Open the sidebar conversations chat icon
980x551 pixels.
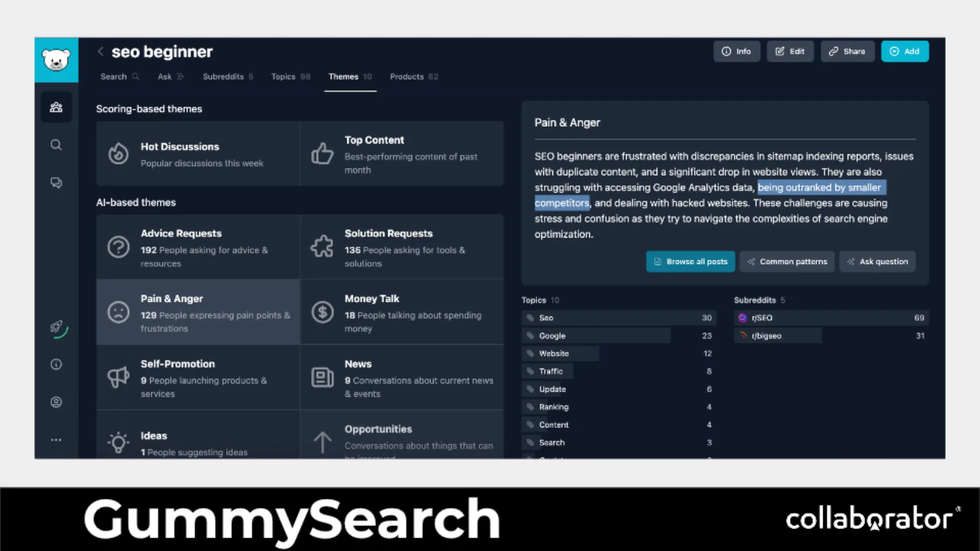pyautogui.click(x=56, y=182)
